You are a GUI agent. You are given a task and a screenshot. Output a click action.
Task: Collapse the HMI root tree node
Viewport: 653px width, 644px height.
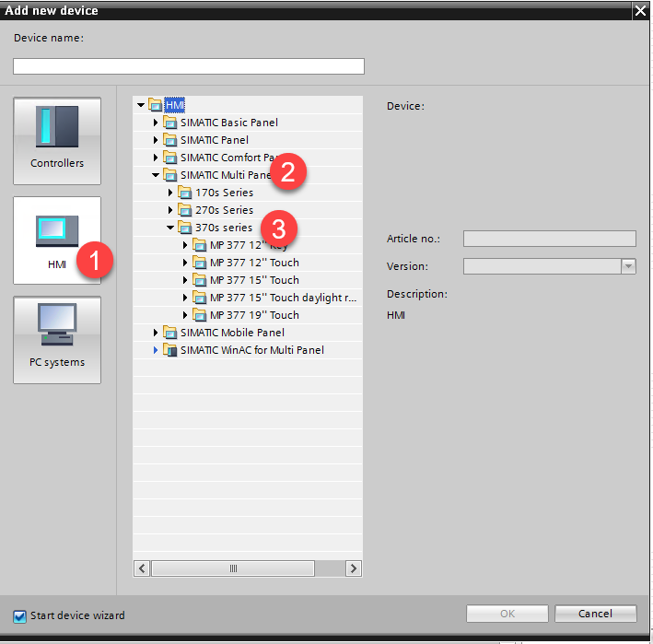[x=141, y=105]
